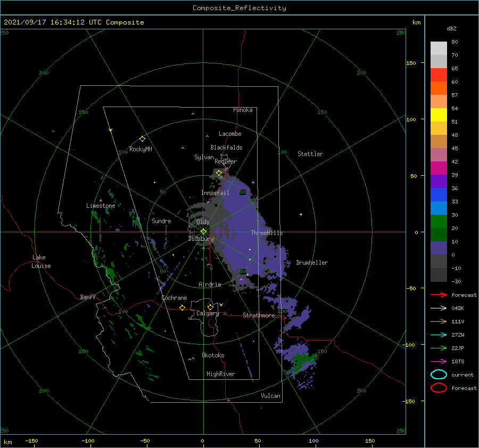Click the white plus marker east of ThreeHills
The height and width of the screenshot is (448, 479).
(301, 214)
